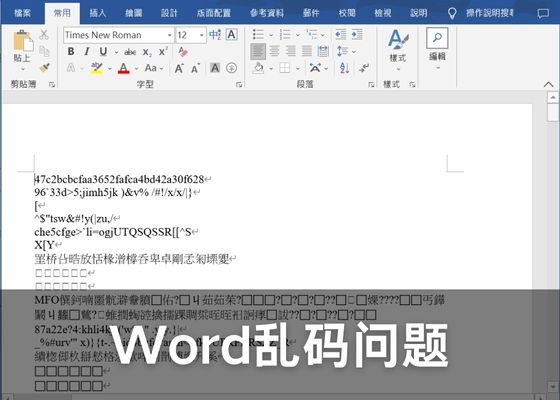Toggle Center paragraph alignment

click(274, 51)
